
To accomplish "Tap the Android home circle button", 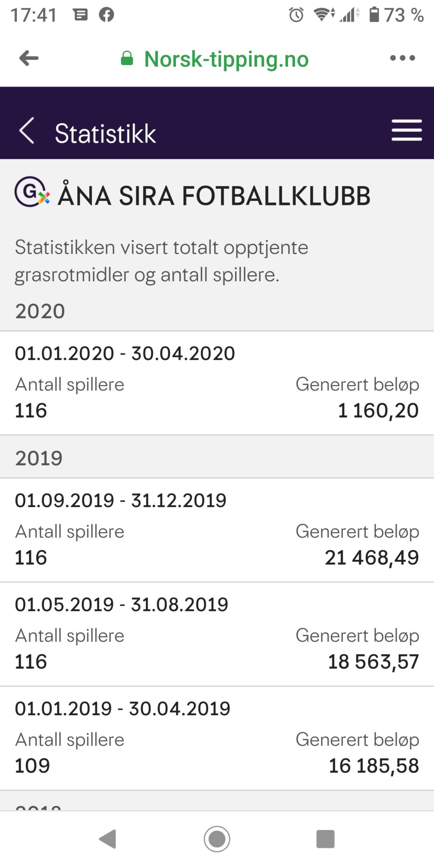I will [217, 839].
